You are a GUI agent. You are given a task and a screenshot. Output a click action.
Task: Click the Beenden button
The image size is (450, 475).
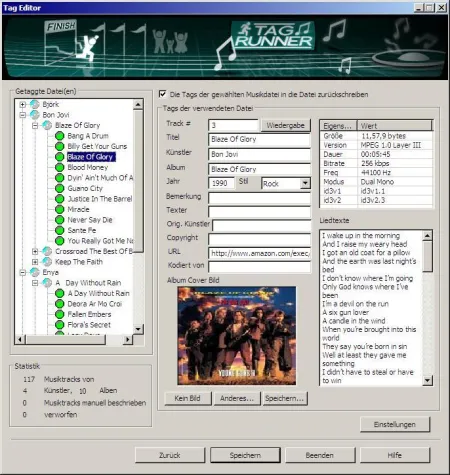pos(320,455)
